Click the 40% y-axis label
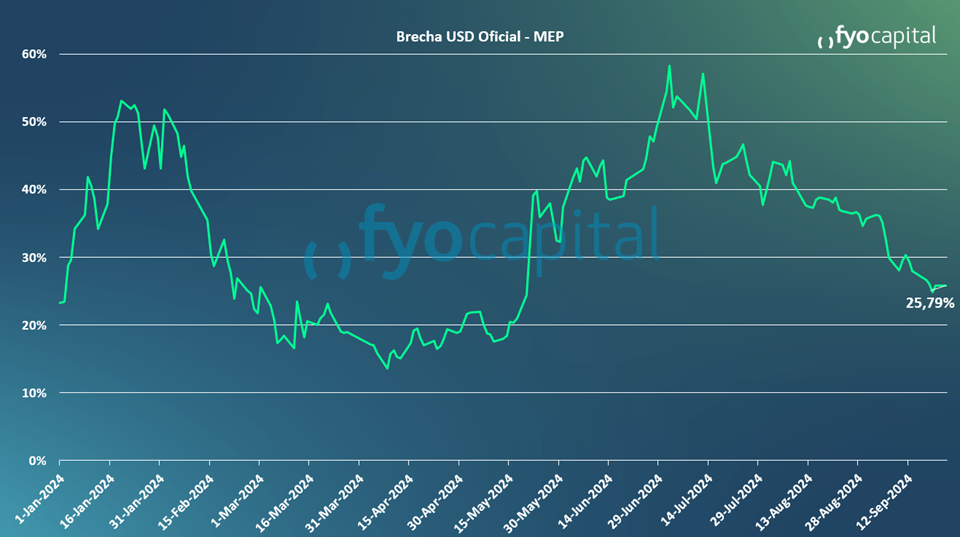This screenshot has width=960, height=537. [x=34, y=190]
